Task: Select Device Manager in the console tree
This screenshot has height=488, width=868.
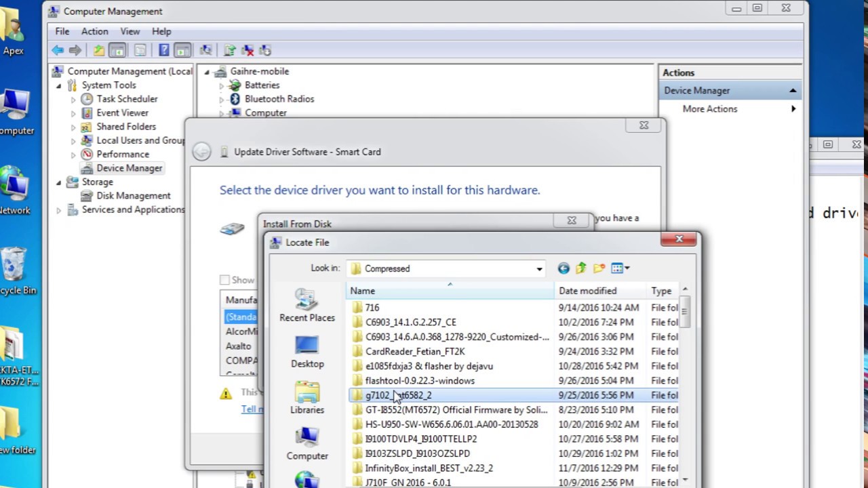Action: pos(129,168)
